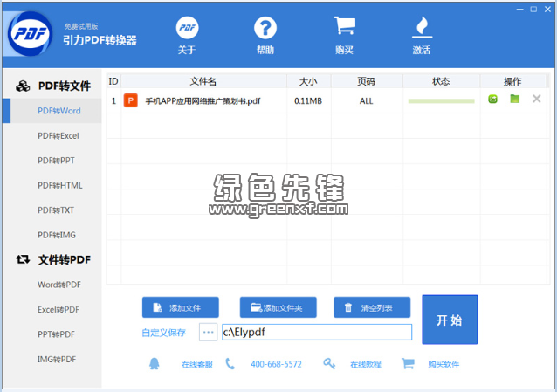This screenshot has height=392, width=557.
Task: Maximize the converter window
Action: (x=533, y=10)
